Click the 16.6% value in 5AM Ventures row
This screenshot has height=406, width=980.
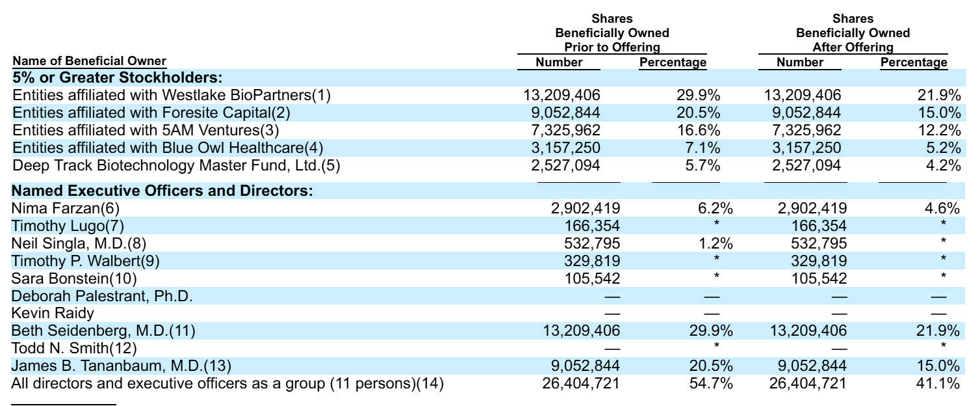pyautogui.click(x=698, y=130)
